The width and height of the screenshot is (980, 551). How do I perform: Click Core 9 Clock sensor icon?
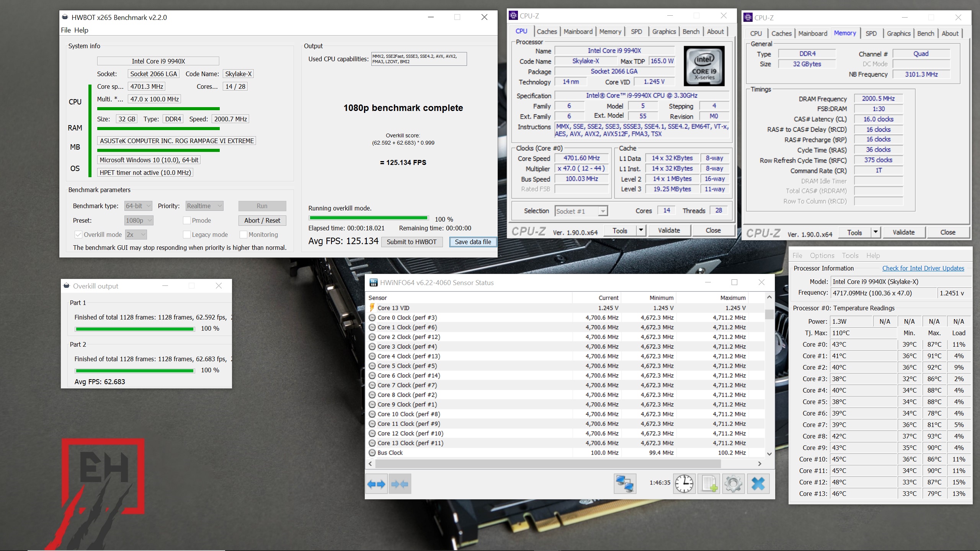372,404
